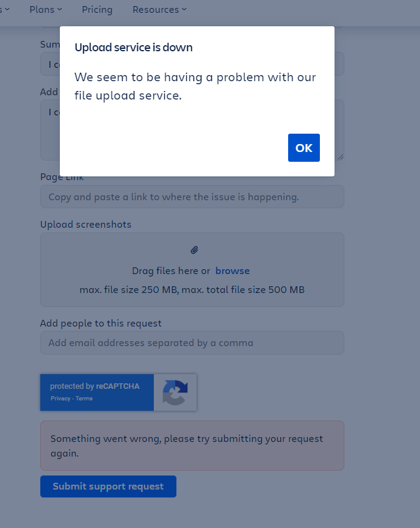The width and height of the screenshot is (420, 528).
Task: Click Submit support request
Action: [x=108, y=486]
